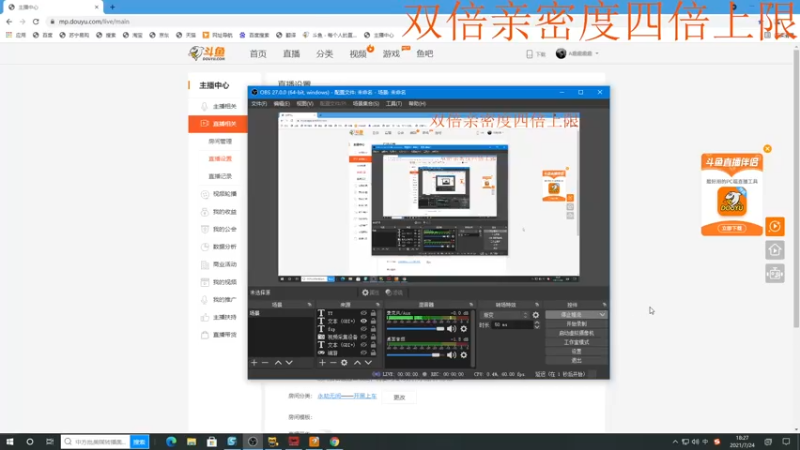Image resolution: width=800 pixels, height=450 pixels.
Task: Close the 斗鱼直播伴侣 promo with orange X
Action: point(767,149)
